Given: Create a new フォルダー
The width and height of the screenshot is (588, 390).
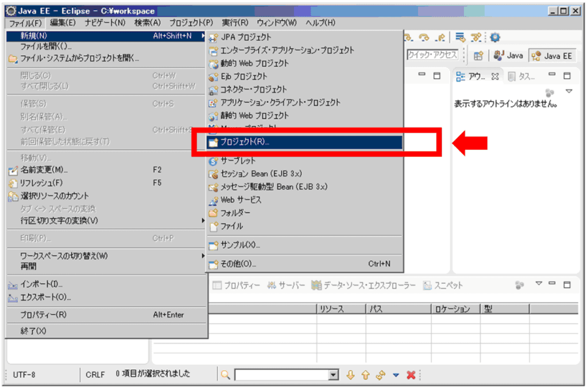Looking at the screenshot, I should pyautogui.click(x=304, y=213).
